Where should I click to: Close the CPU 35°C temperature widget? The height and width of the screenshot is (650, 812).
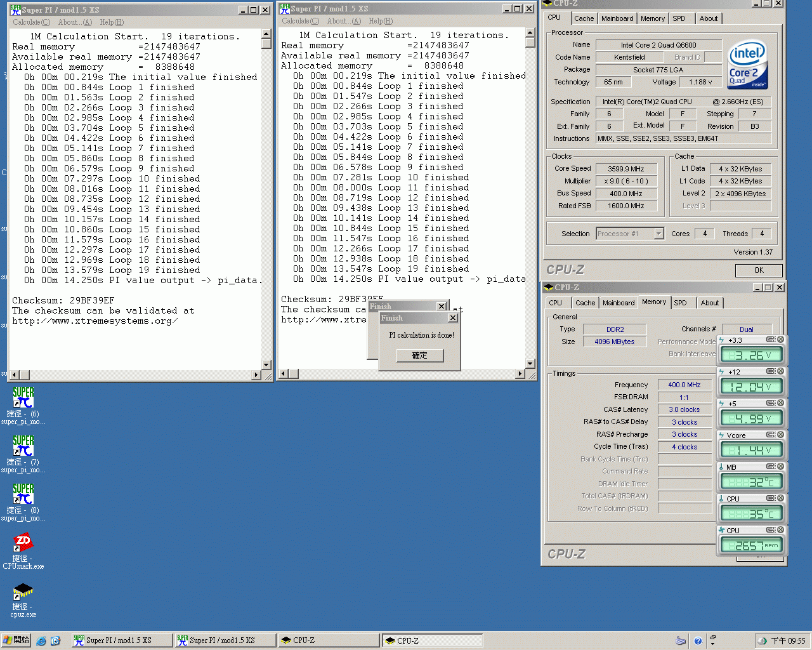point(781,498)
